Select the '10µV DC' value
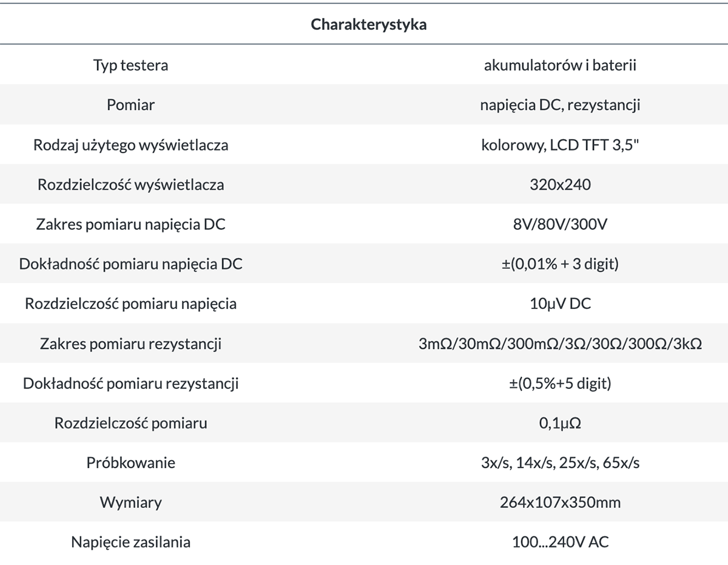The image size is (728, 565). 560,303
